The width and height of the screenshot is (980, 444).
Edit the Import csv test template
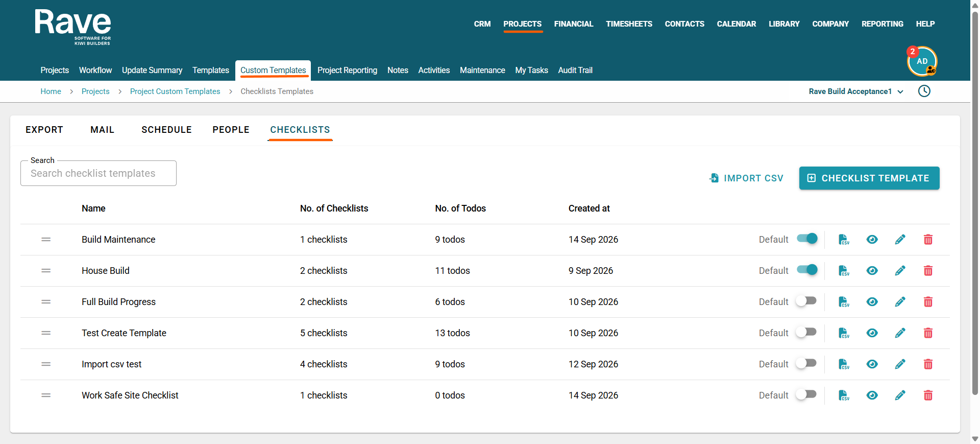click(x=900, y=364)
